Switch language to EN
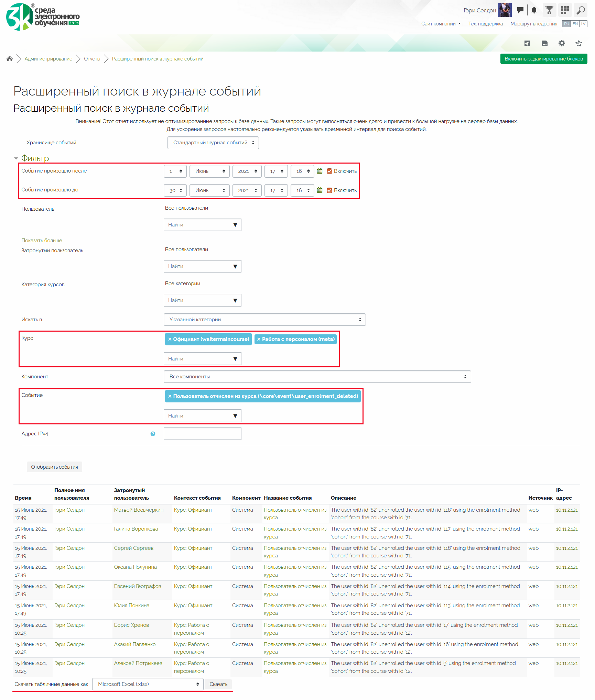The image size is (595, 700). click(x=575, y=24)
